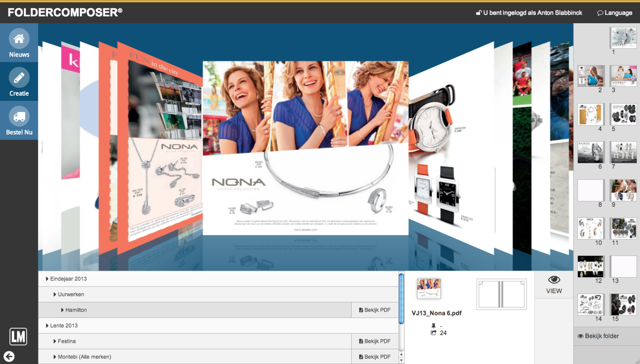Click the scrollbar up arrow

401,354
